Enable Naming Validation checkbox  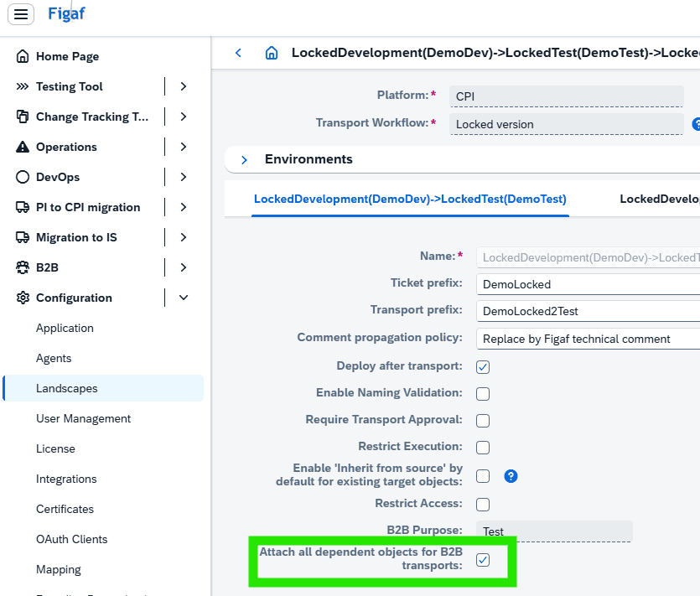(483, 394)
